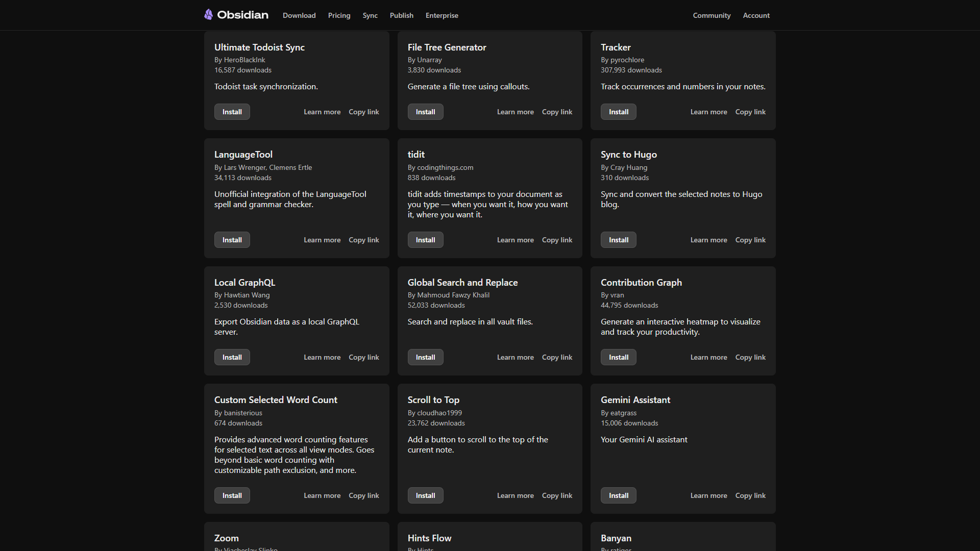This screenshot has height=551, width=980.
Task: Install the tidit plugin
Action: coord(425,240)
